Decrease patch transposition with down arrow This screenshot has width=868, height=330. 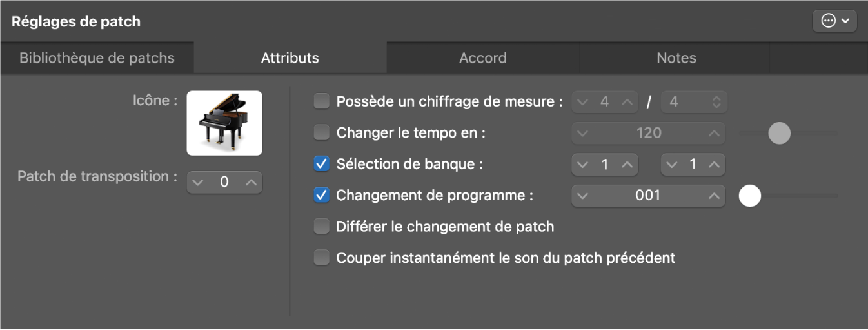point(197,183)
